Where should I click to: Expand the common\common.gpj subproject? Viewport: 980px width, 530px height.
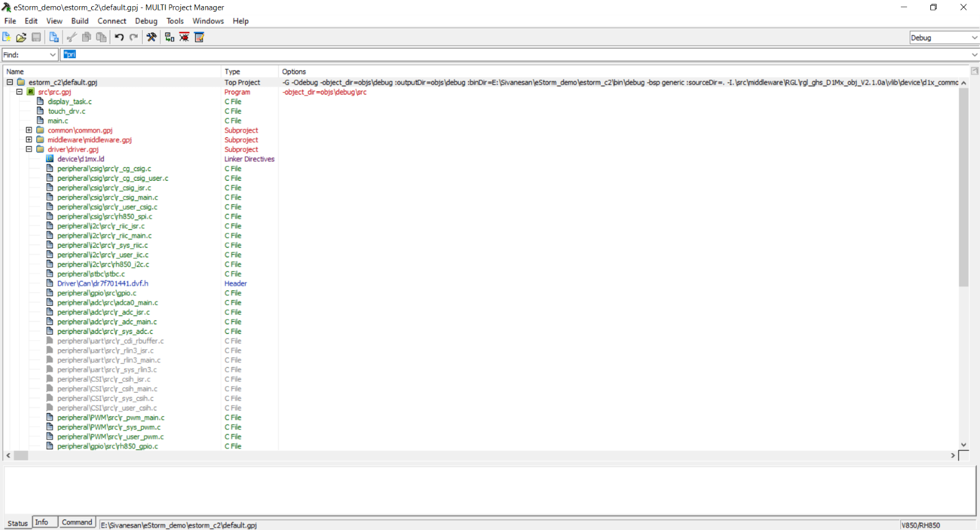click(29, 131)
